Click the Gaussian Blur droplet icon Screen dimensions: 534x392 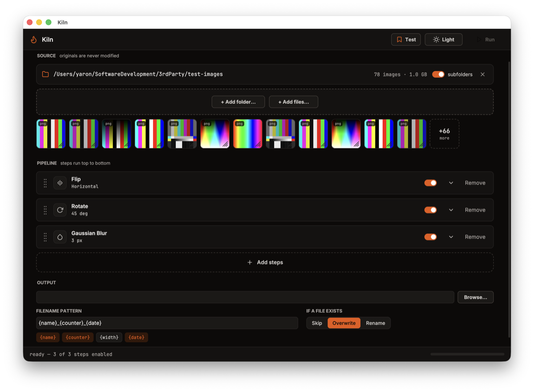click(60, 237)
